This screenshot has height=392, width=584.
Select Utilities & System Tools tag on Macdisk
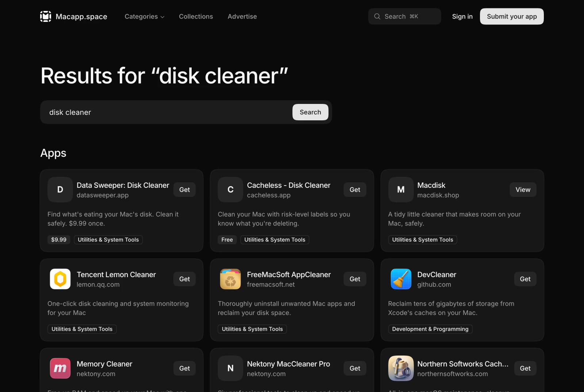coord(423,240)
